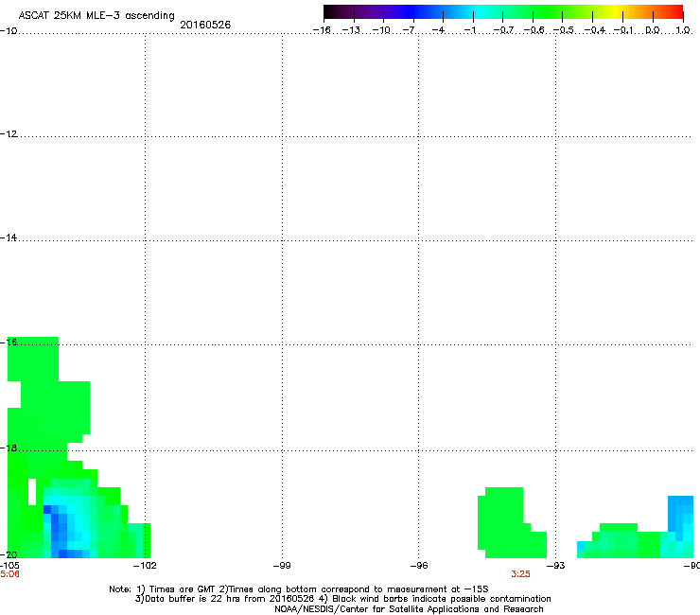The width and height of the screenshot is (700, 615).
Task: Select color bar label "-0.7"
Action: pos(503,30)
